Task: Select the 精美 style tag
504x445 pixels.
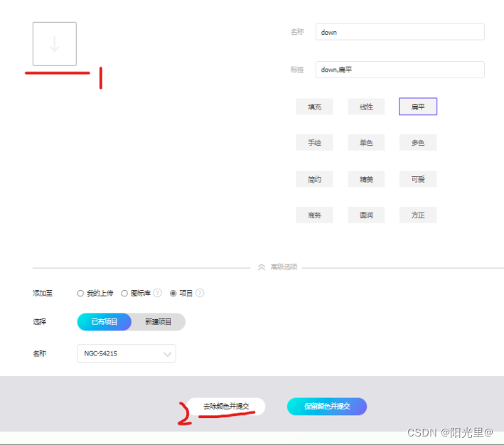Action: [x=366, y=178]
